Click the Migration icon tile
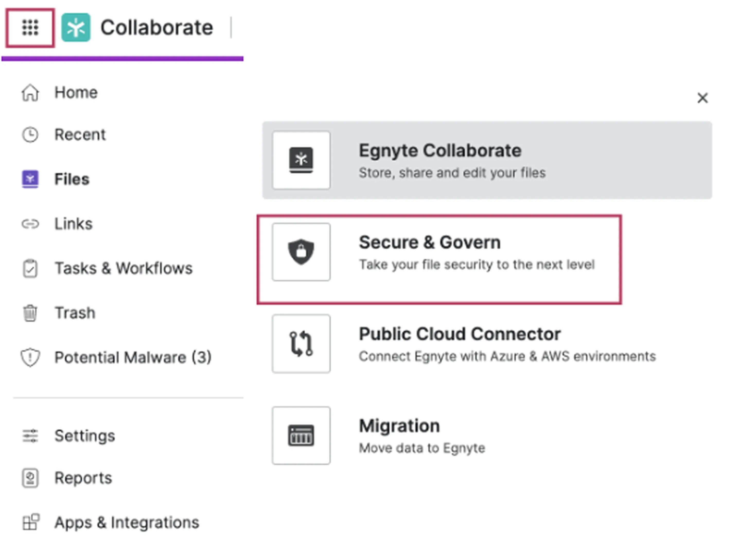 pos(301,435)
